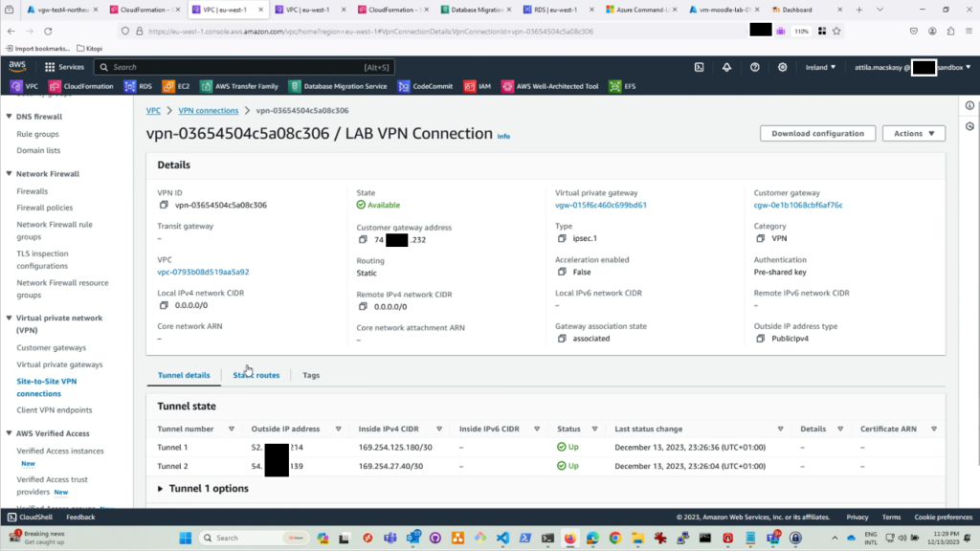Image resolution: width=980 pixels, height=551 pixels.
Task: Collapse the DNS firewall sidebar section
Action: [x=10, y=117]
